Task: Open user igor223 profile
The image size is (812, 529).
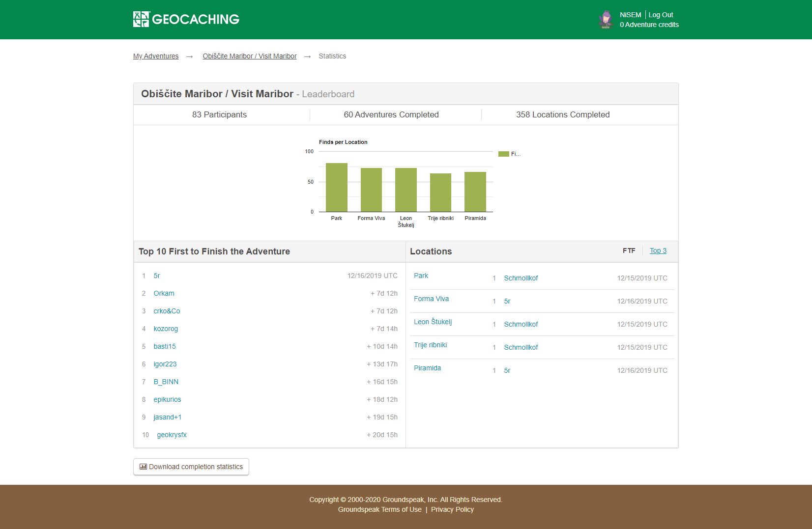Action: [165, 364]
